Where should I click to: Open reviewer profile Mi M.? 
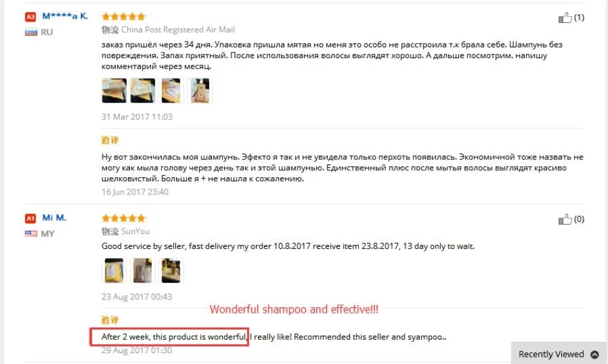54,218
